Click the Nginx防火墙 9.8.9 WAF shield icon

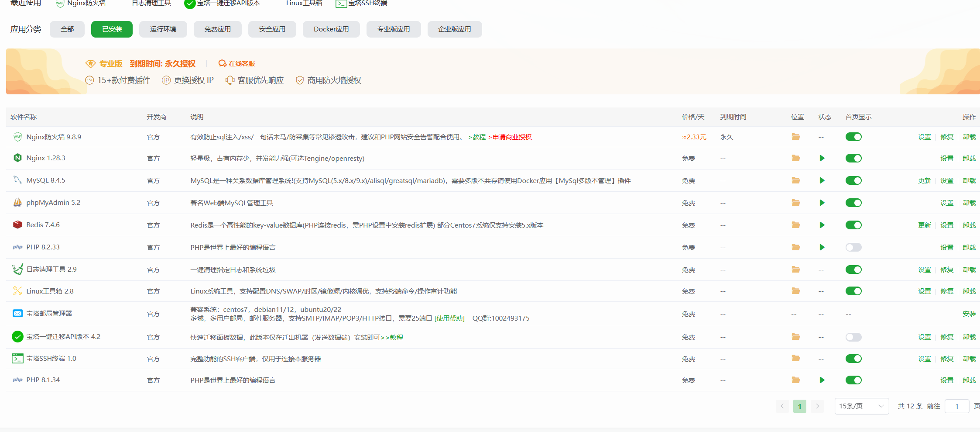pos(17,137)
